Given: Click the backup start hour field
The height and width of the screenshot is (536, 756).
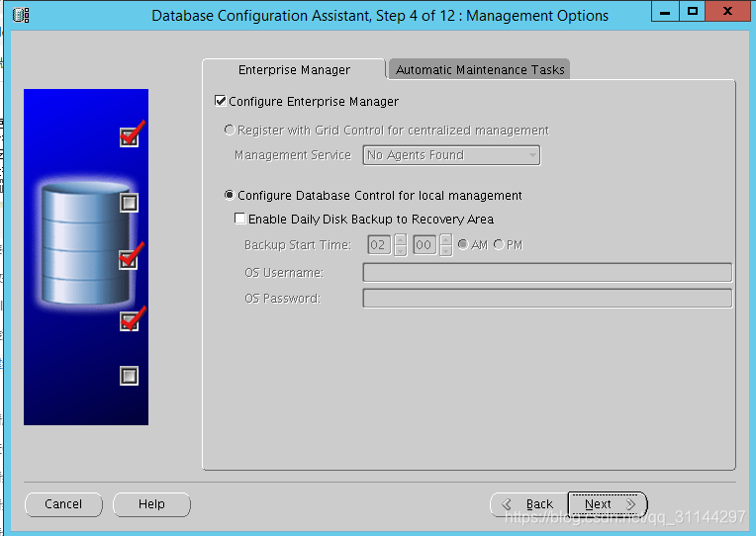Looking at the screenshot, I should (379, 245).
